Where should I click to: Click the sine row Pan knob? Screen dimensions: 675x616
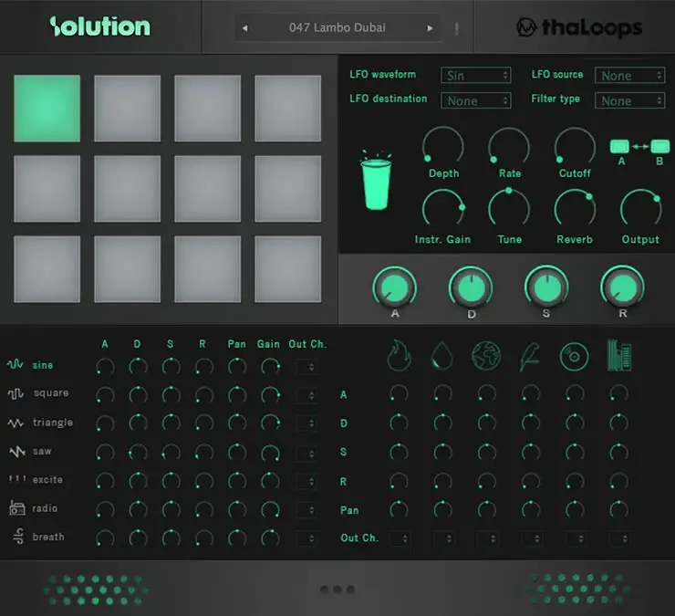coord(237,367)
